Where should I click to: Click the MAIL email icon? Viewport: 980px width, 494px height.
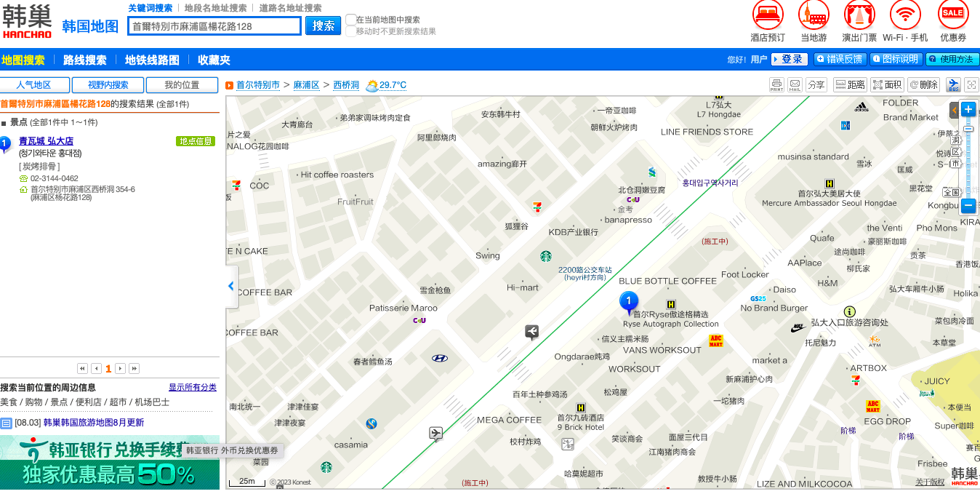pos(795,84)
